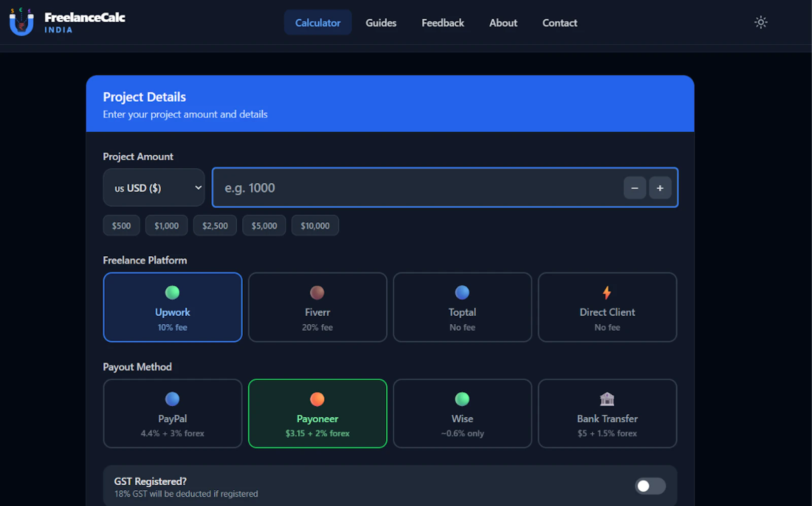Choose the Direct Client platform name
Screen dimensions: 812x506
pyautogui.click(x=607, y=312)
